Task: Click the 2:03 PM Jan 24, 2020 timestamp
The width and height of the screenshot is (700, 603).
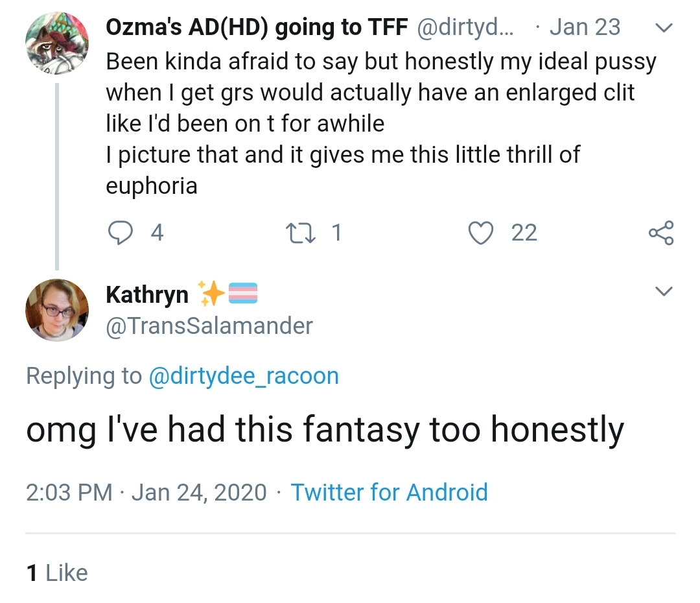Action: [x=146, y=493]
